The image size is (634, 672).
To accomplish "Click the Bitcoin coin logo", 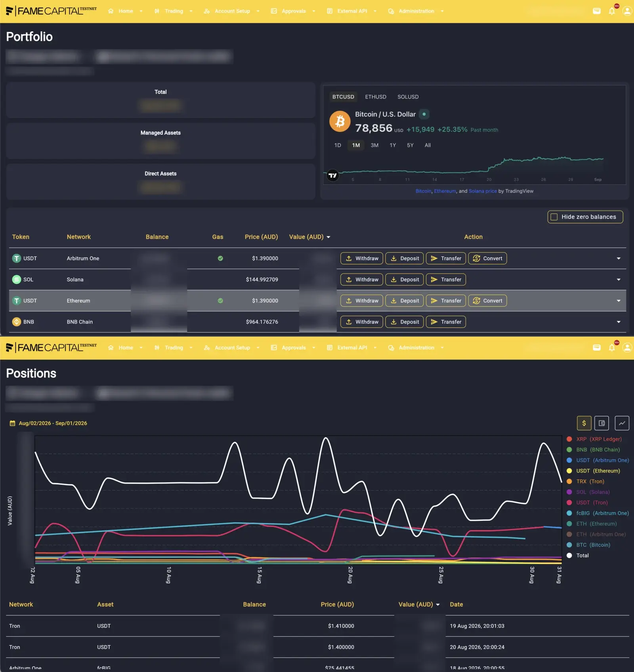I will click(x=340, y=121).
